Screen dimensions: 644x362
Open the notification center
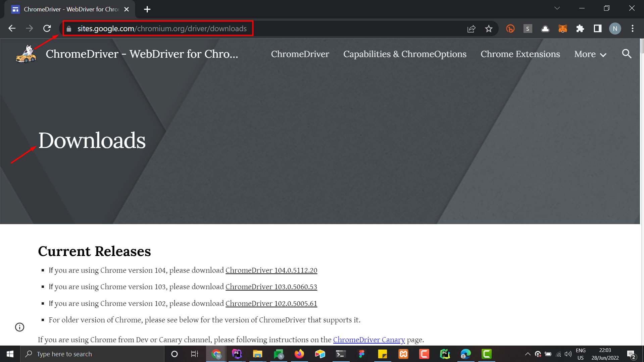pyautogui.click(x=631, y=354)
